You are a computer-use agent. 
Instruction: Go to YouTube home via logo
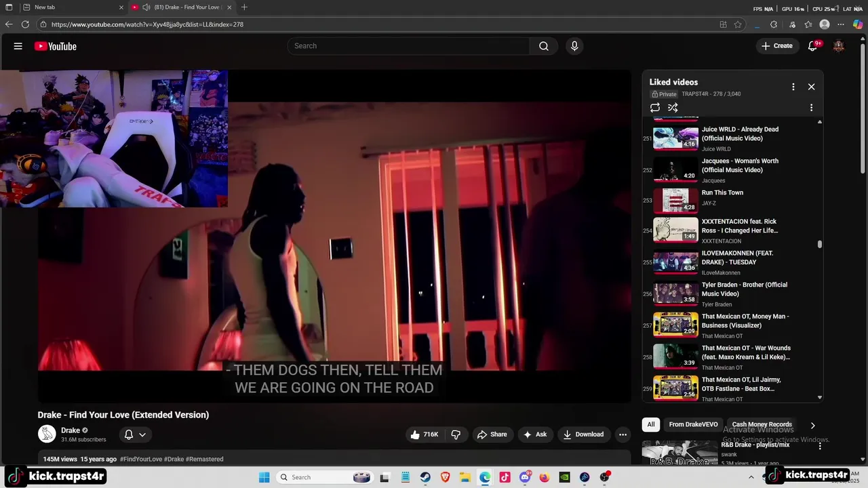click(x=56, y=46)
